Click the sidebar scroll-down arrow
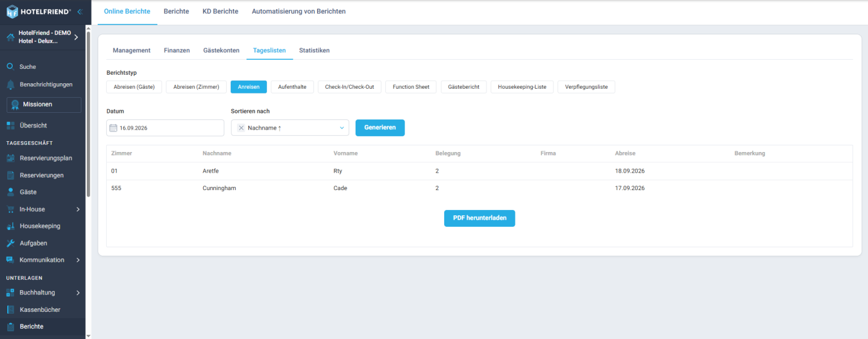The width and height of the screenshot is (868, 339). tap(89, 335)
